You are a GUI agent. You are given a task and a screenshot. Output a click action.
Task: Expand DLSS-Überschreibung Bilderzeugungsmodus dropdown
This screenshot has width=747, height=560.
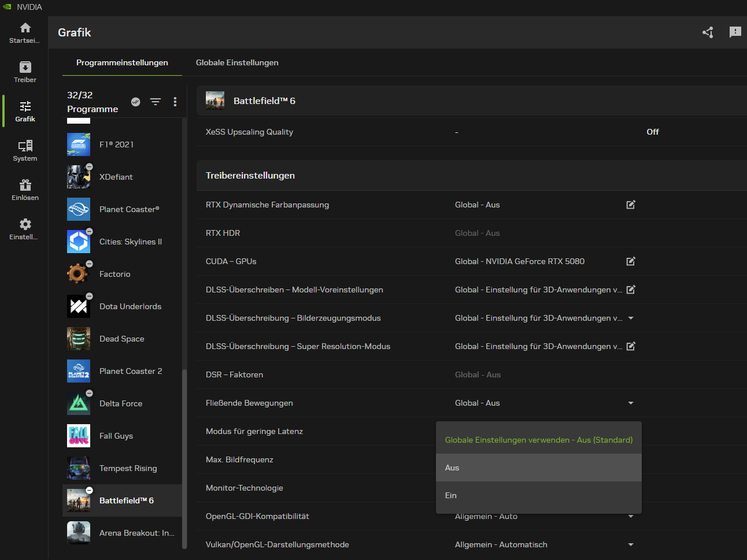click(x=631, y=318)
